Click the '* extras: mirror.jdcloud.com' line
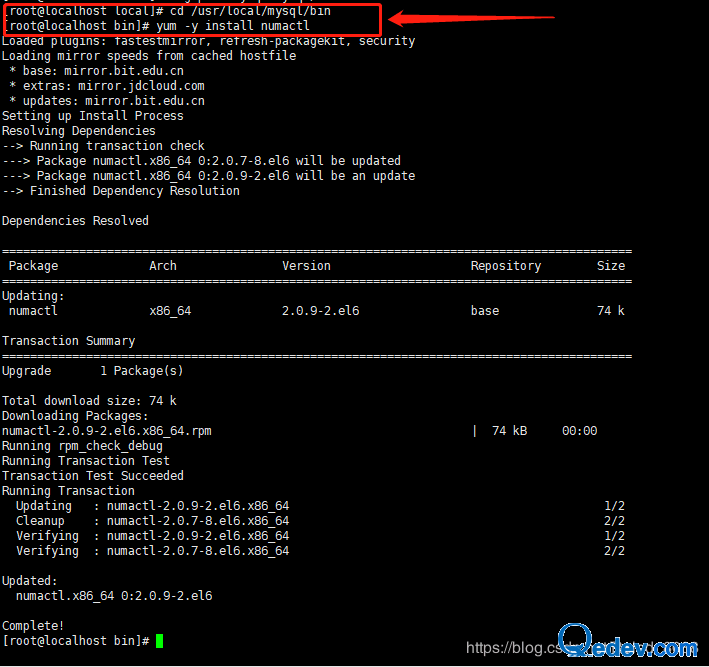The image size is (709, 667). pos(107,86)
